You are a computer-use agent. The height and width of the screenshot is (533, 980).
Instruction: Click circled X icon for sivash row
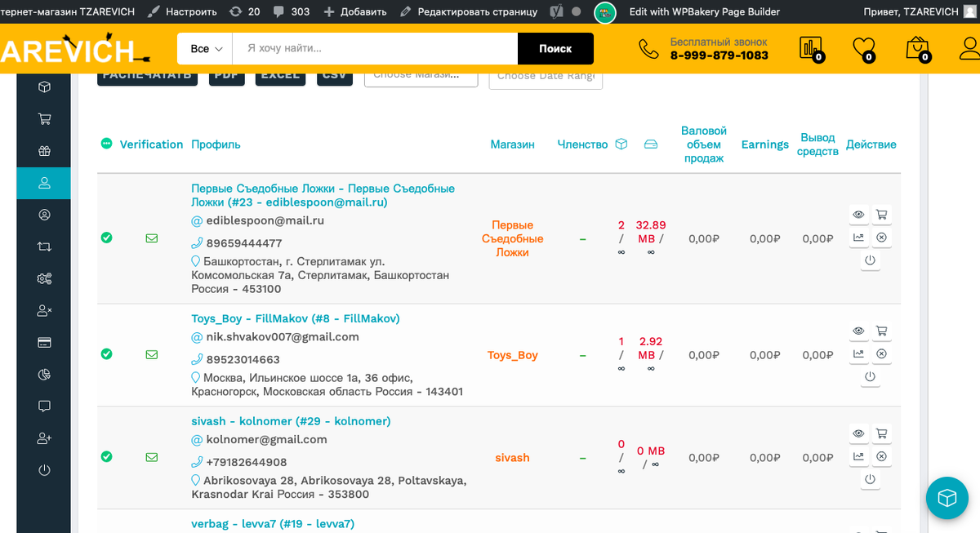[881, 456]
